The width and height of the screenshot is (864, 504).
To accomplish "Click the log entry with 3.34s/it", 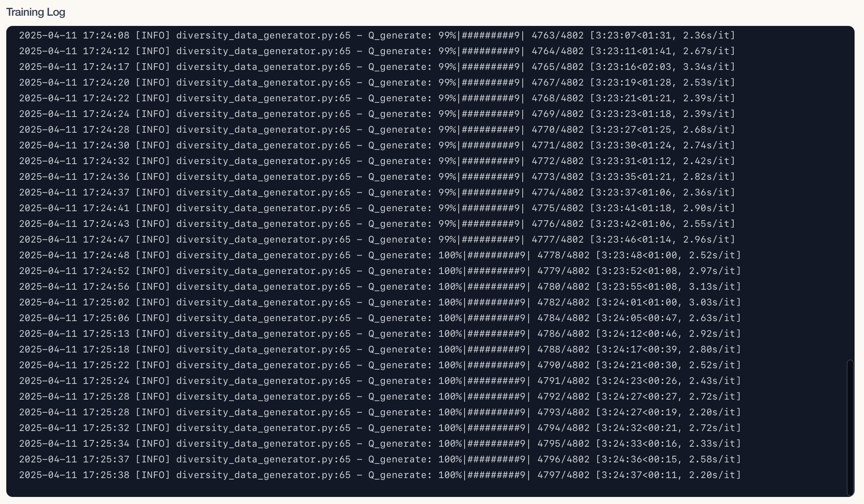I will [x=377, y=67].
